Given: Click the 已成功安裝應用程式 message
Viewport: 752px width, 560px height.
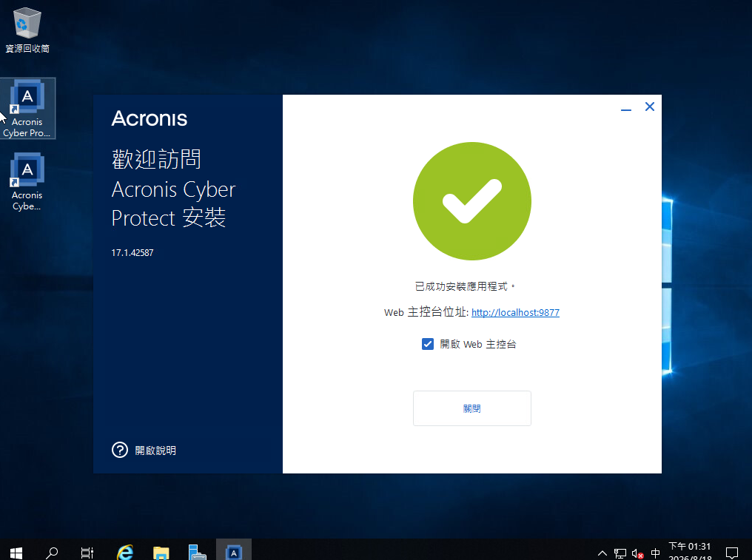Looking at the screenshot, I should (465, 287).
